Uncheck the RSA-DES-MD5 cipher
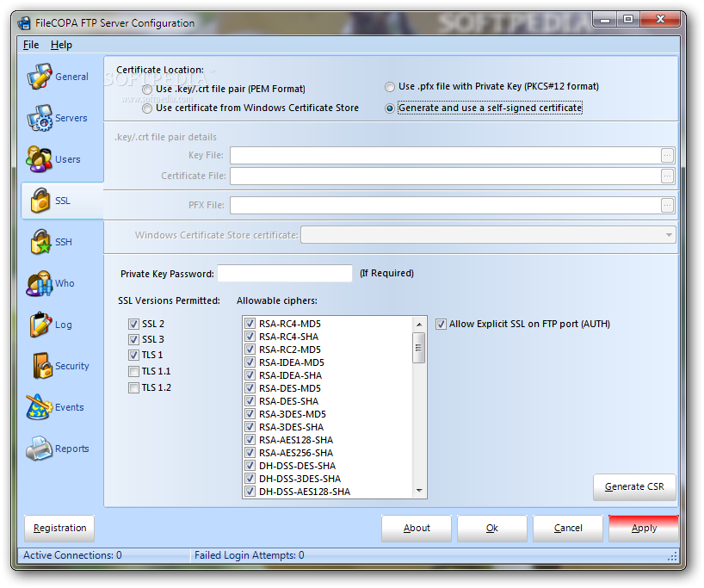The height and width of the screenshot is (588, 704). coord(250,388)
